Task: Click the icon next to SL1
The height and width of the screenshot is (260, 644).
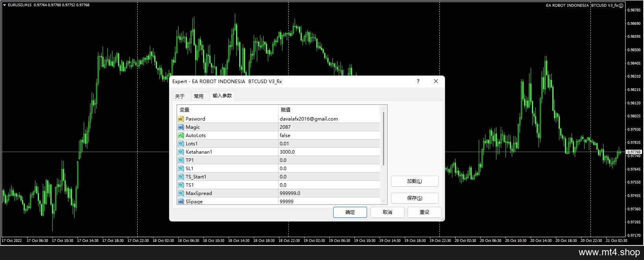Action: (x=181, y=169)
